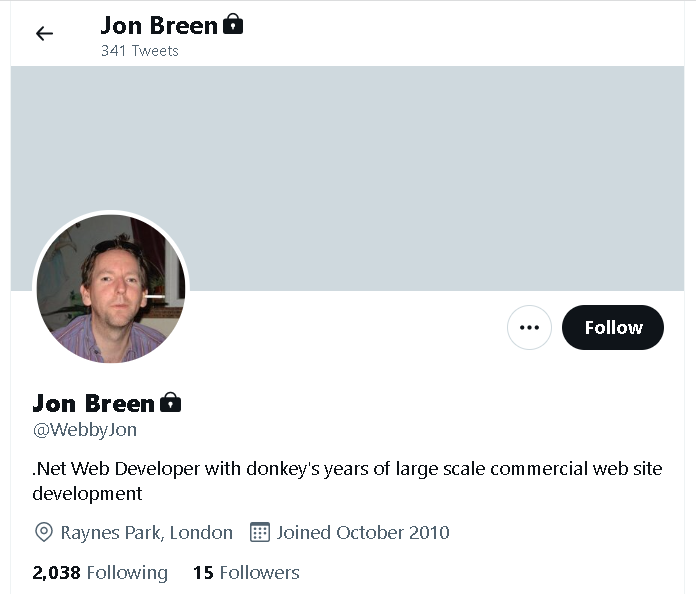696x594 pixels.
Task: Open the 2,038 Following list
Action: point(100,573)
